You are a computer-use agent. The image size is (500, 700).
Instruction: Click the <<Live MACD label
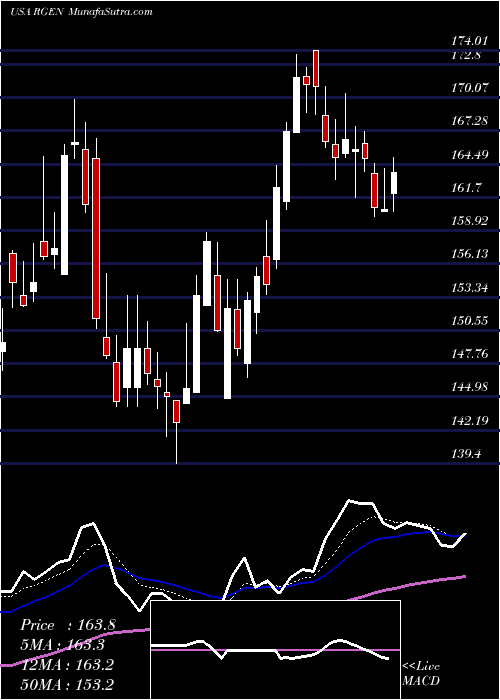tap(421, 674)
